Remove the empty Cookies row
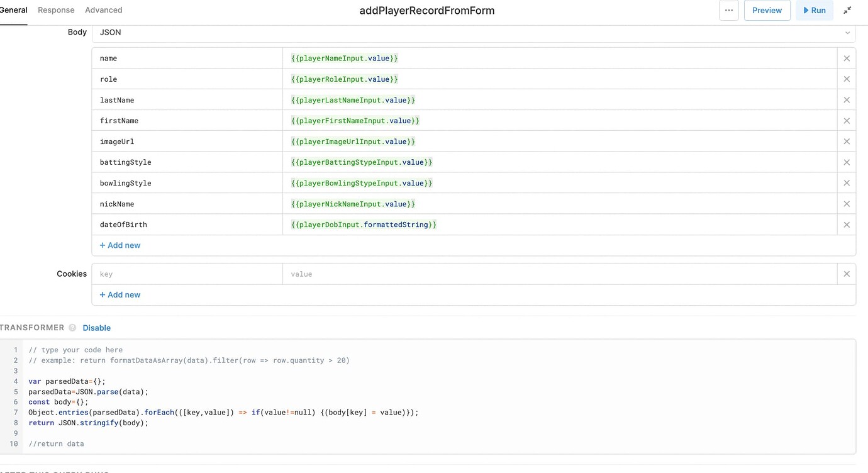 (847, 274)
